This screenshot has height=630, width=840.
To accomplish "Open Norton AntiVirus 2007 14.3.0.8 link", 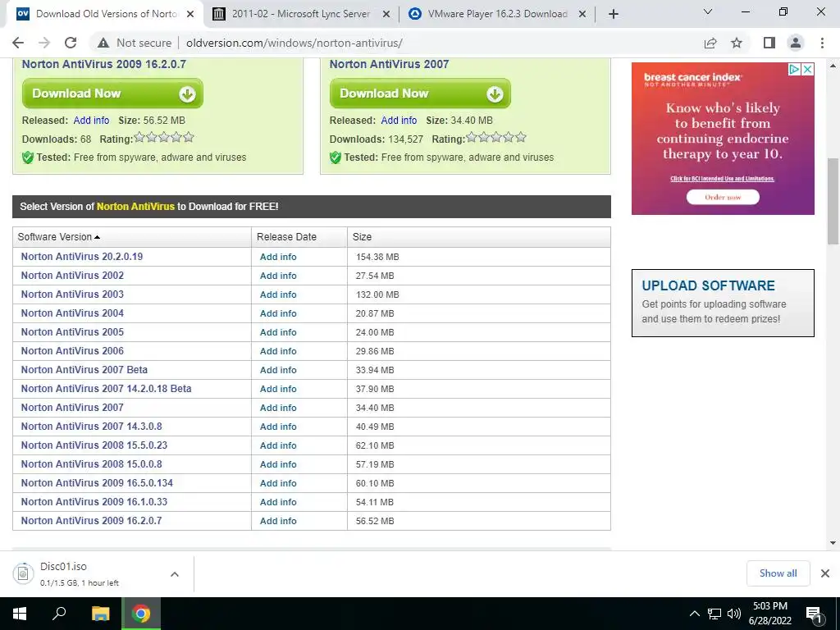I will point(92,427).
